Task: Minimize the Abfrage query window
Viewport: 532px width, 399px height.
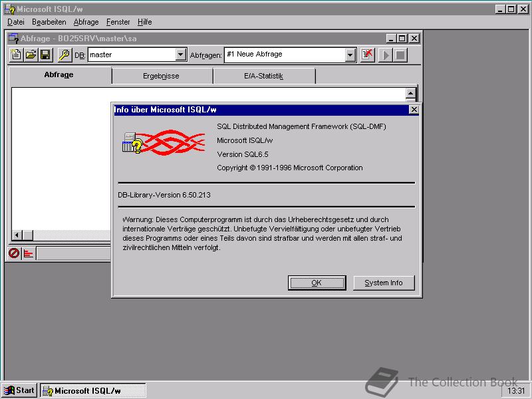Action: [391, 39]
